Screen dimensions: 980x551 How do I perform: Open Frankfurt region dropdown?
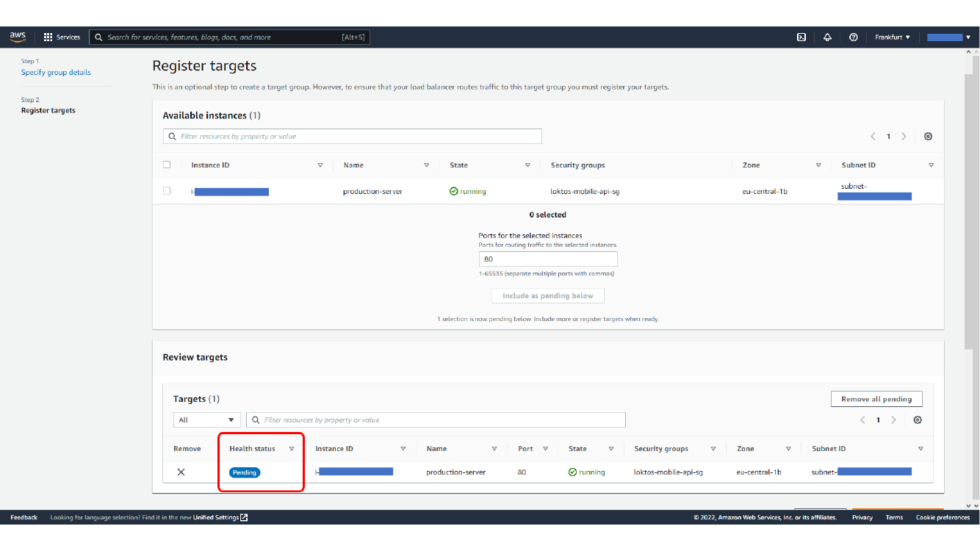[893, 37]
